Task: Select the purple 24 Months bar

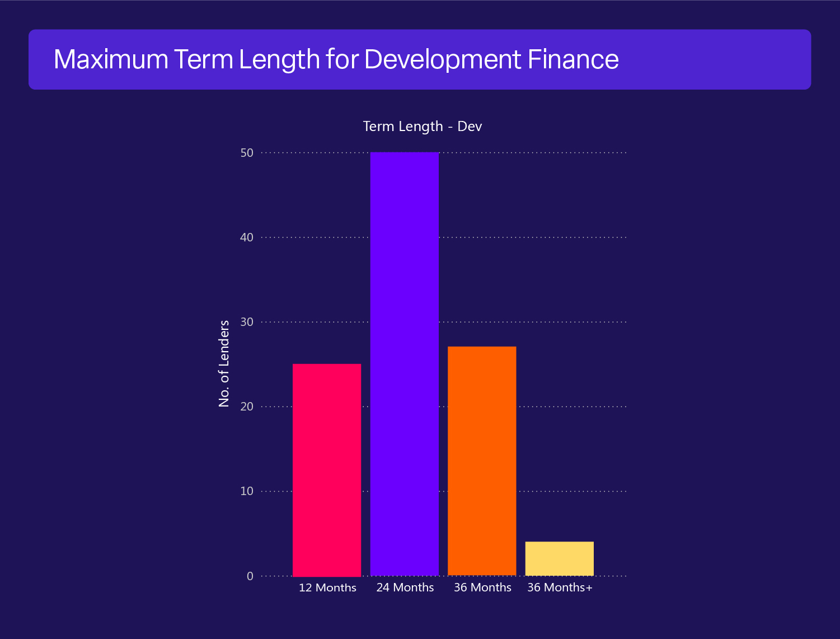Action: coord(404,364)
